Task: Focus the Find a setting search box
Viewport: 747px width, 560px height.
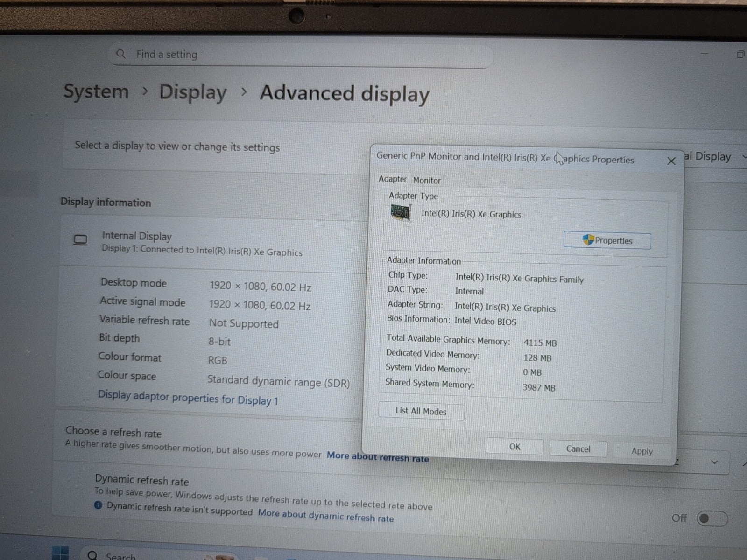Action: point(301,55)
